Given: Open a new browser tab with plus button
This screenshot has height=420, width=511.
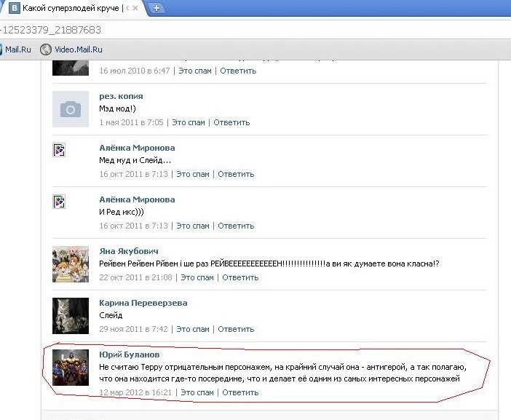Looking at the screenshot, I should (157, 8).
